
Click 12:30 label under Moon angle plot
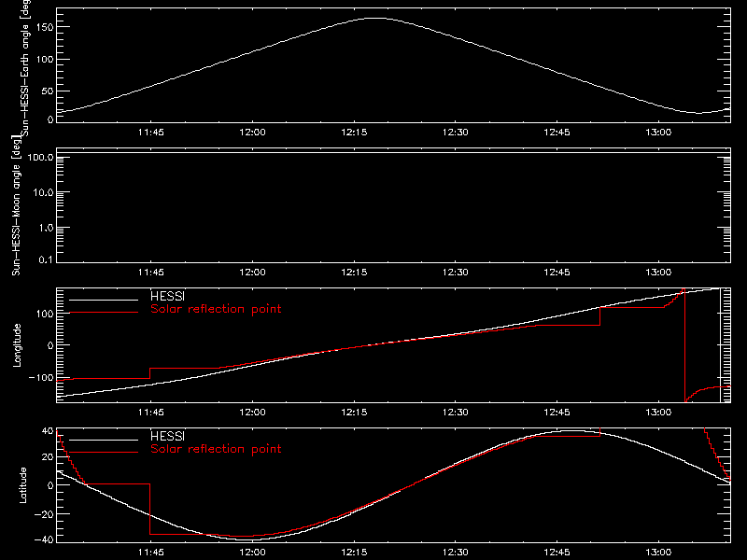pos(456,273)
